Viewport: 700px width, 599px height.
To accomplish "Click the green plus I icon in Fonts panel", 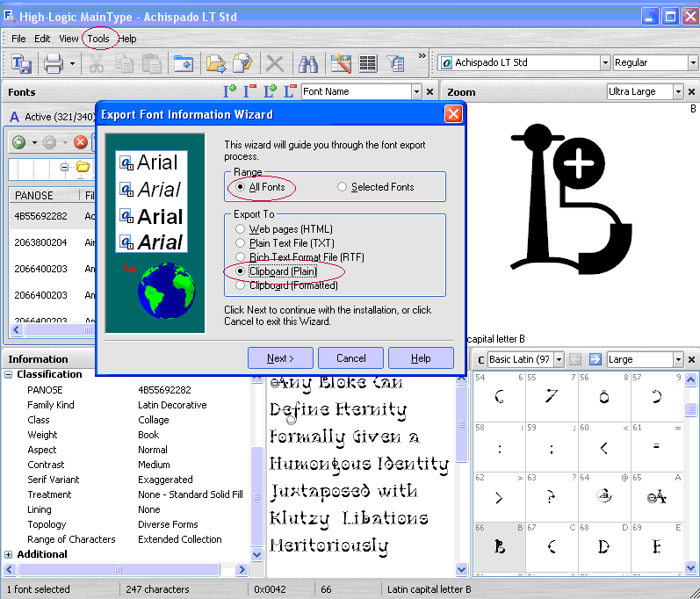I will coord(230,91).
